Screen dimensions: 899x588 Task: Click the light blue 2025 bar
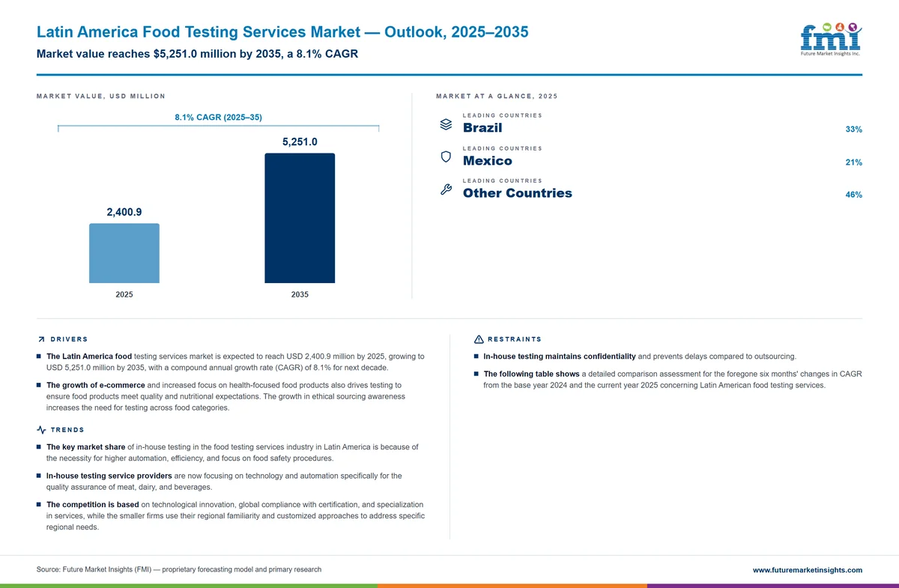124,253
